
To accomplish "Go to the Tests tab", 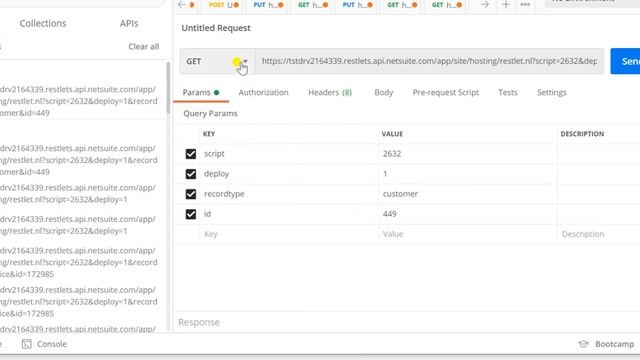I will [508, 93].
